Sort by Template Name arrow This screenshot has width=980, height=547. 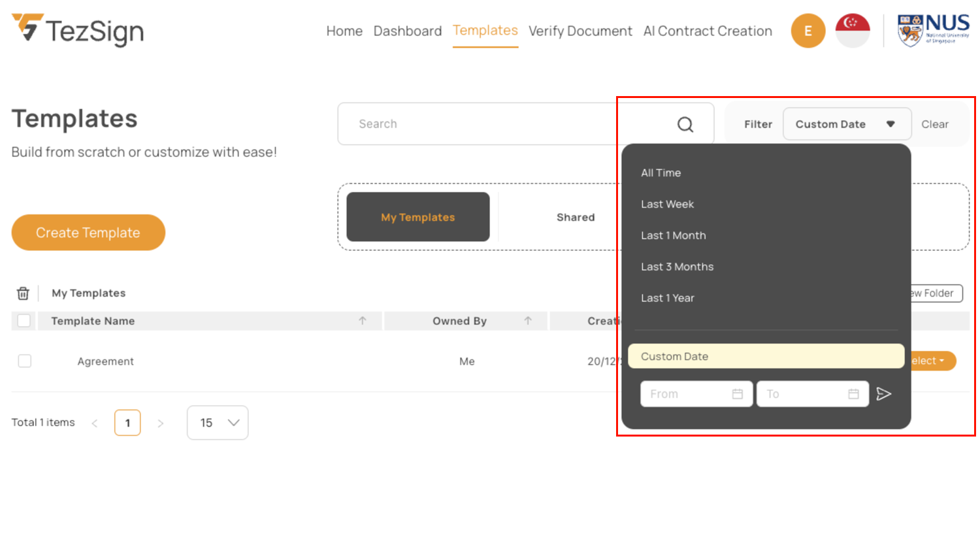point(363,321)
